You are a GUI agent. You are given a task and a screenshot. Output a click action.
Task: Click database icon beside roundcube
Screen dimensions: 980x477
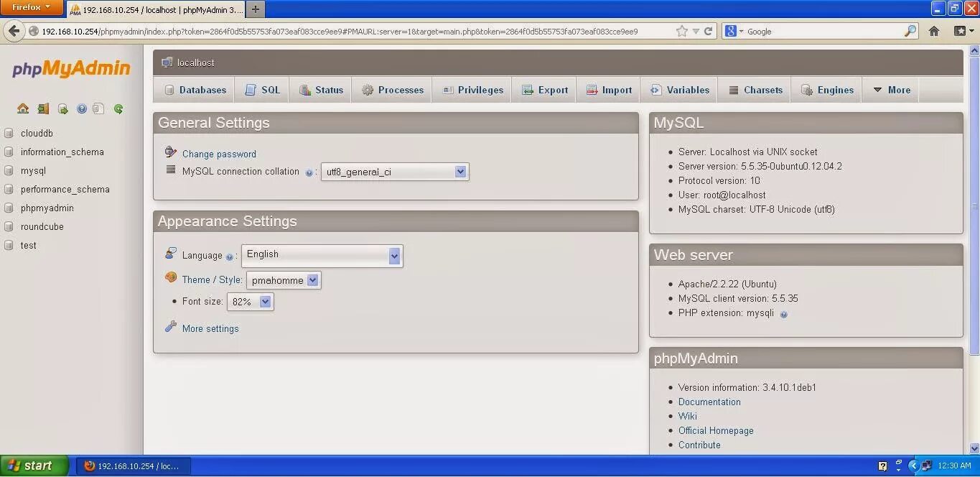coord(9,226)
